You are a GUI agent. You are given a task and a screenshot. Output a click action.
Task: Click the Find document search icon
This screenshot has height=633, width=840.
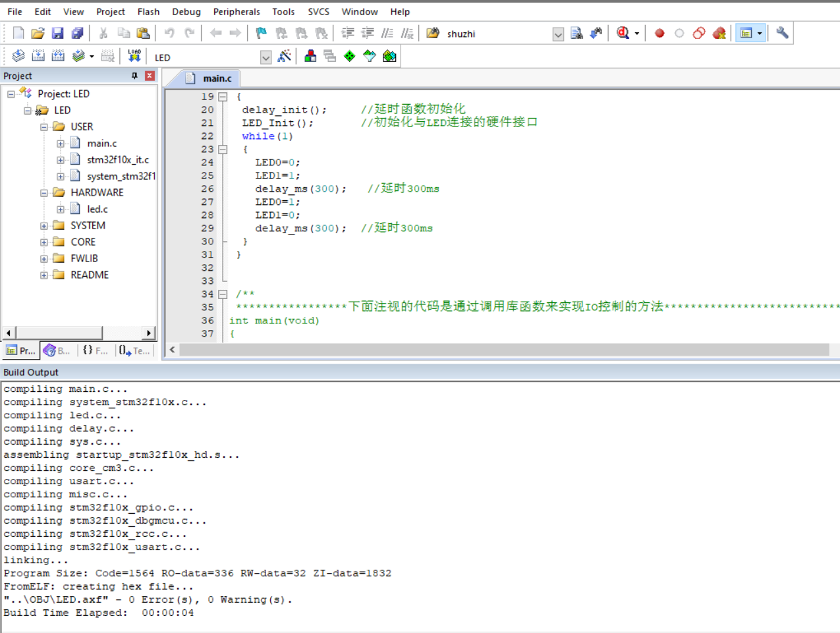(x=576, y=33)
